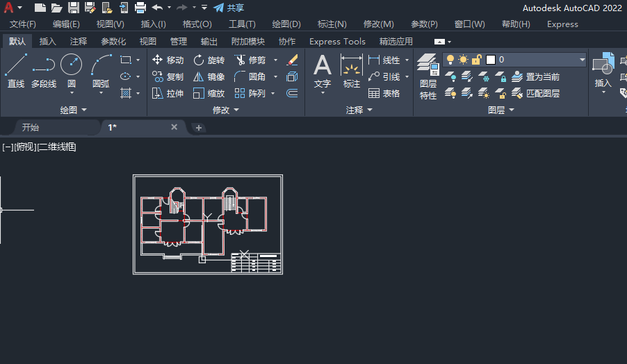
Task: Select the Line (直线) tool
Action: [16, 71]
